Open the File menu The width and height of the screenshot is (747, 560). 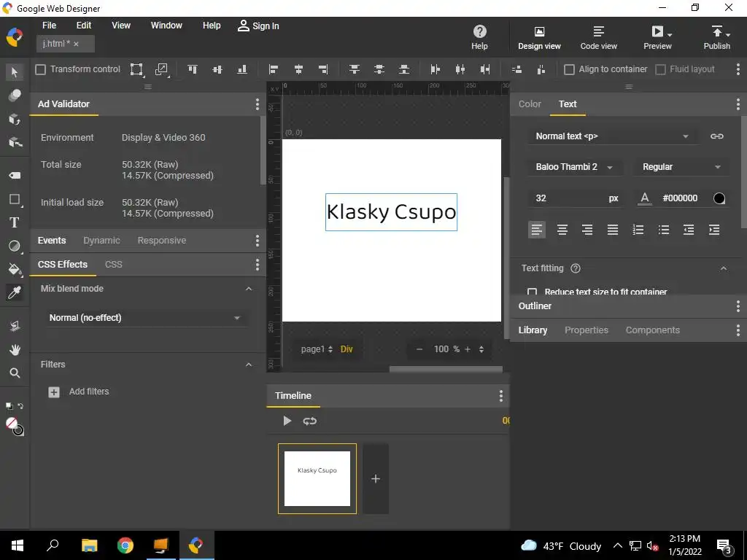tap(49, 26)
